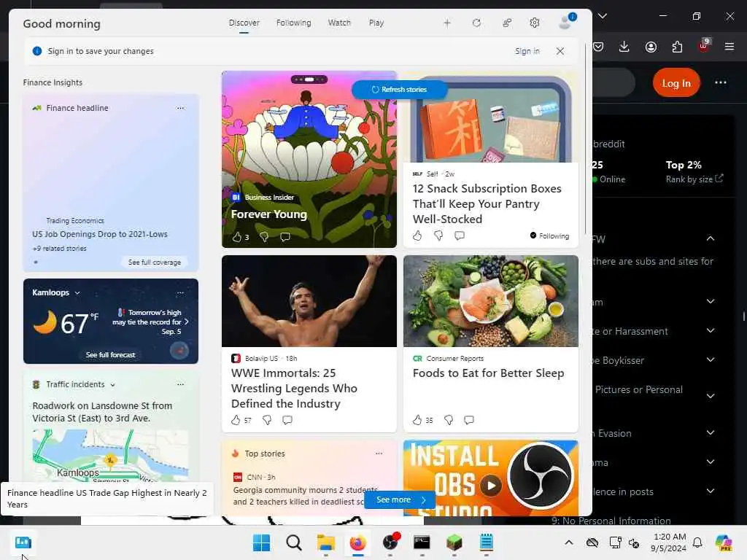The width and height of the screenshot is (747, 560).
Task: Open the widgets settings gear
Action: click(x=535, y=23)
